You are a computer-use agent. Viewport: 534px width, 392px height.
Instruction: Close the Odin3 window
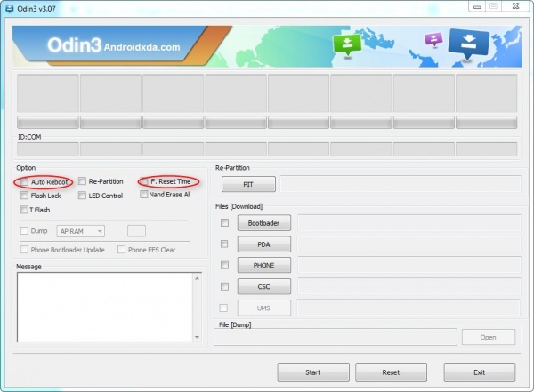[516, 6]
